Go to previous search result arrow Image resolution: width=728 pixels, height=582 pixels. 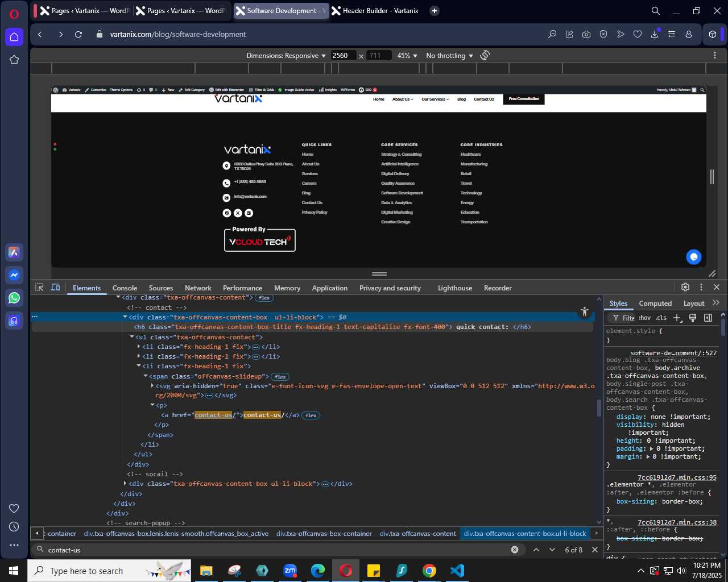pyautogui.click(x=536, y=550)
